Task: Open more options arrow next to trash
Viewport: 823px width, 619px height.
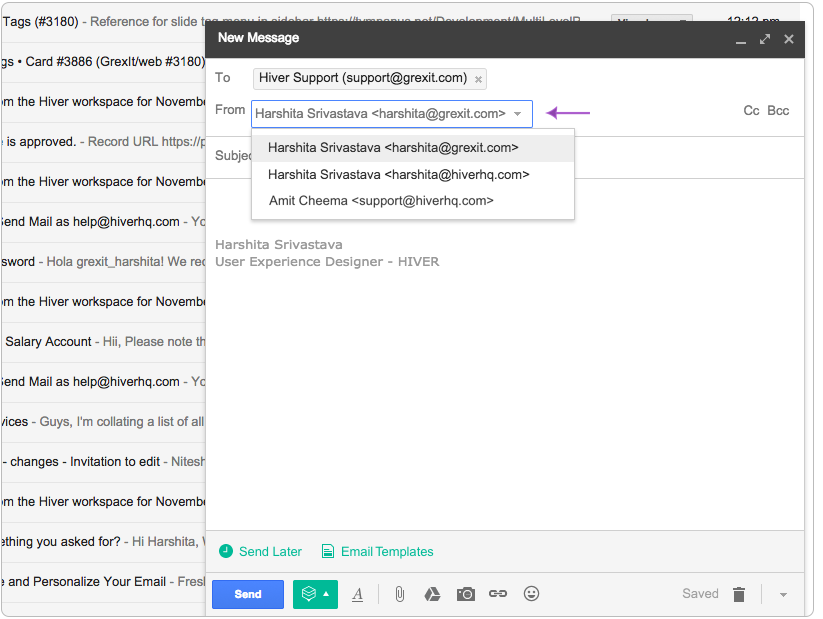Action: 783,595
